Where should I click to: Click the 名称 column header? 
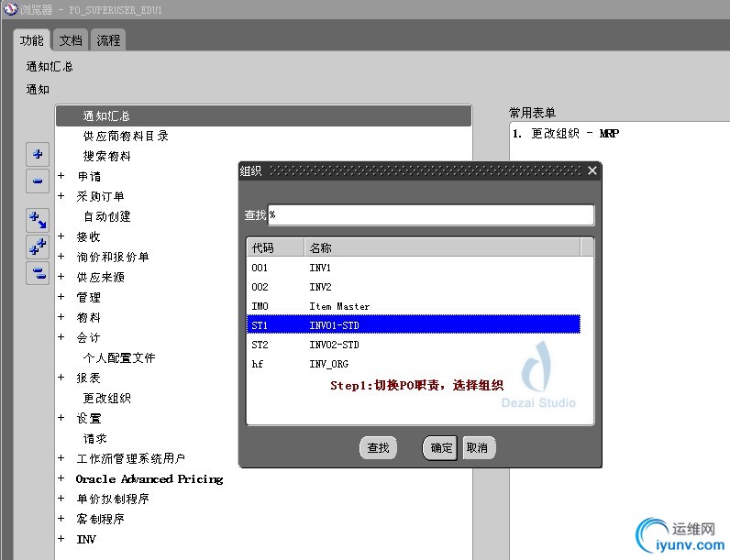442,247
